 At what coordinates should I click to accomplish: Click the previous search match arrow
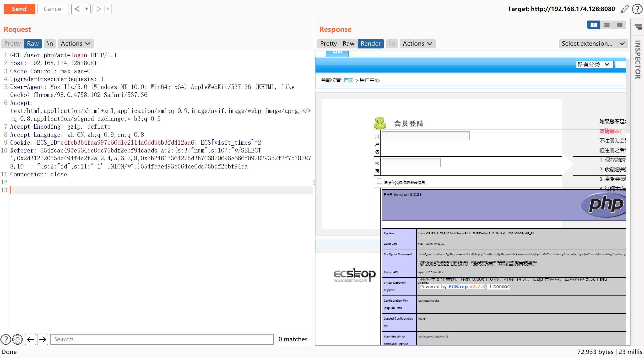31,339
